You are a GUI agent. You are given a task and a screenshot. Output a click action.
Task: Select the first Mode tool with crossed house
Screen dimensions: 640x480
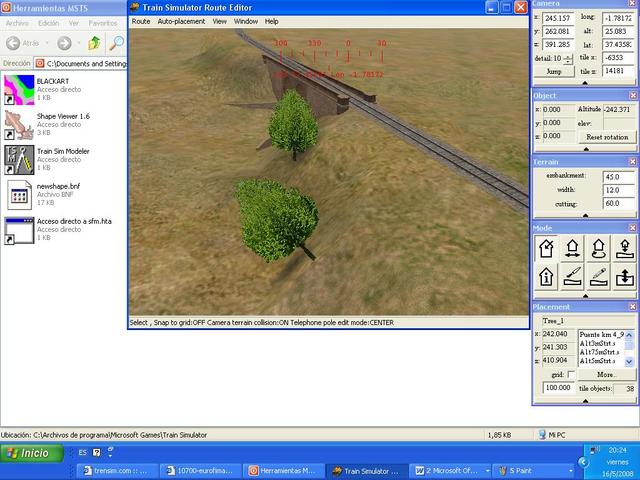point(547,248)
